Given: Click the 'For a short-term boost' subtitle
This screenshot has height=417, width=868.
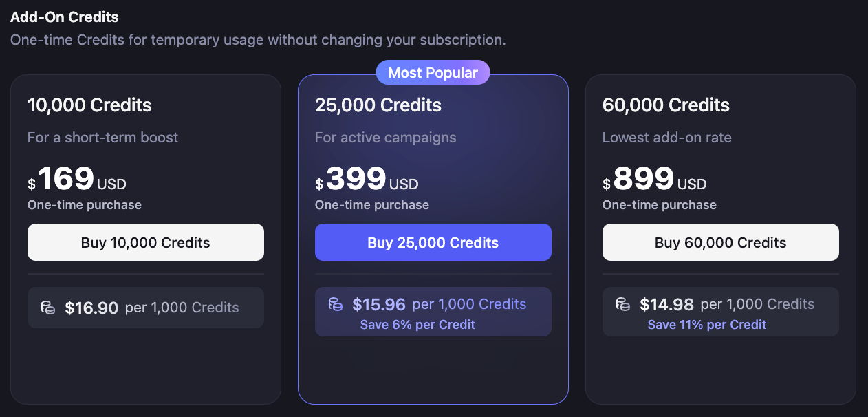Looking at the screenshot, I should tap(102, 138).
